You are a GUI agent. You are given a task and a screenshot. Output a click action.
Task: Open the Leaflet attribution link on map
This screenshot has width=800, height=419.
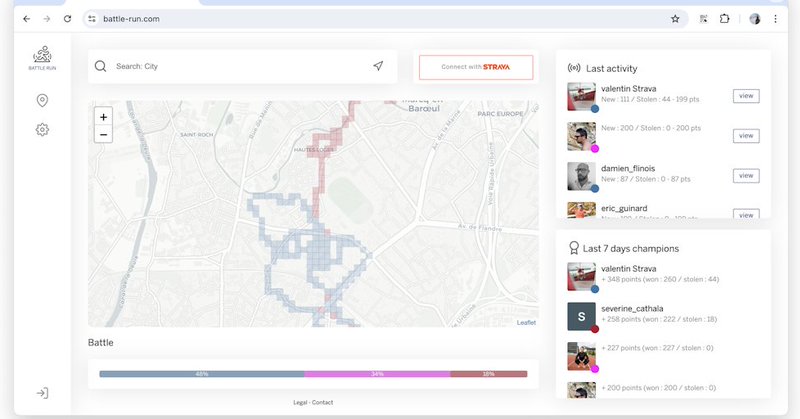(526, 323)
